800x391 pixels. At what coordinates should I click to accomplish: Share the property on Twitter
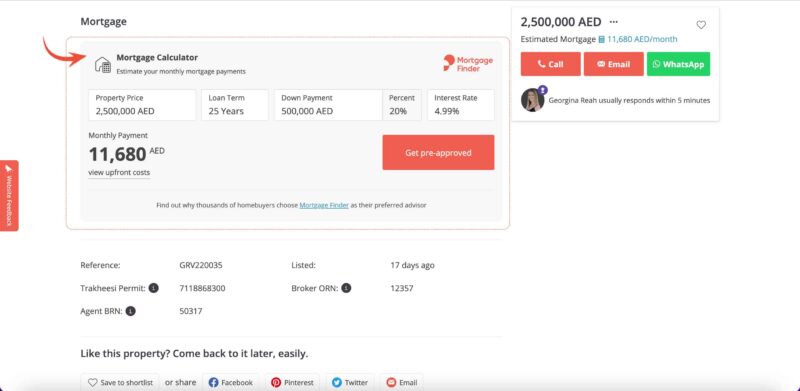point(350,382)
